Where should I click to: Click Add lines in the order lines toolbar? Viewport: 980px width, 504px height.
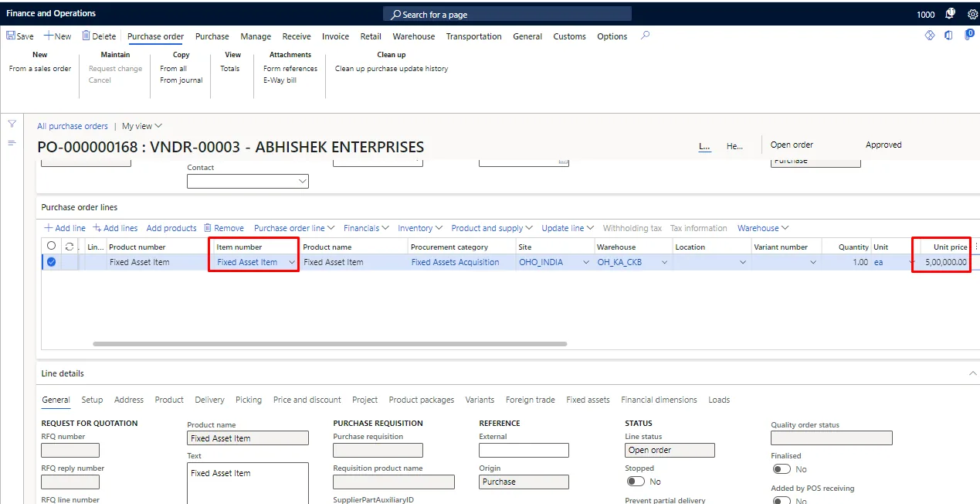115,228
